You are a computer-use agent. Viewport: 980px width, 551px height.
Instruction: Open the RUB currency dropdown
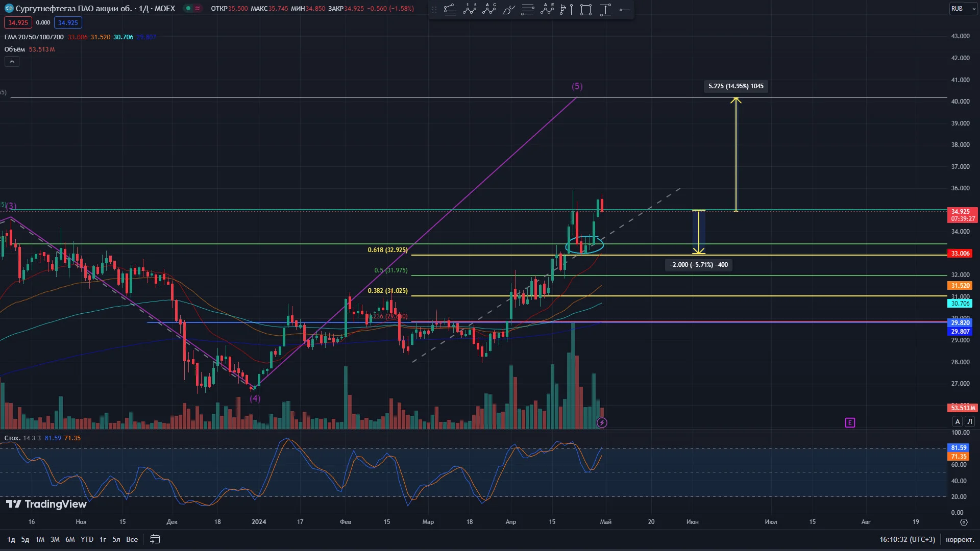963,9
